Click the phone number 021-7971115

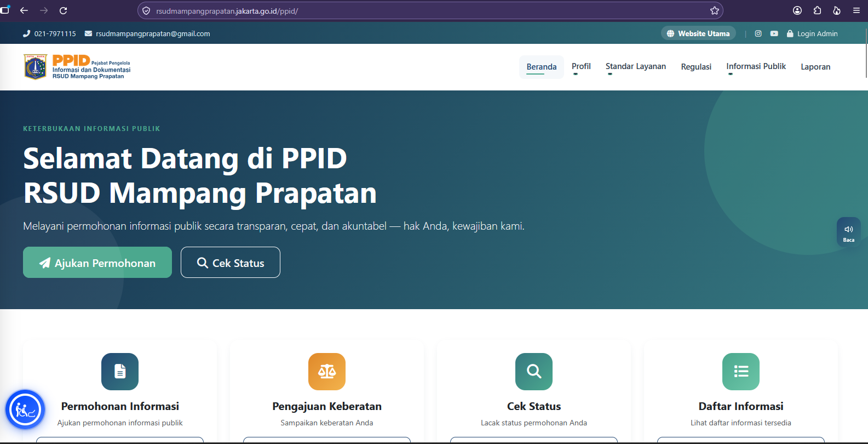pos(49,33)
